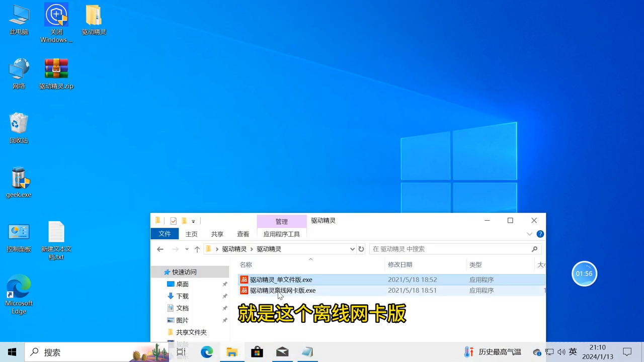
Task: Switch the 英 input method indicator
Action: tap(573, 352)
